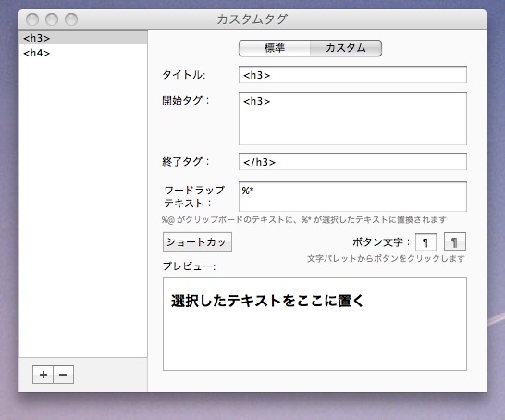The height and width of the screenshot is (420, 505).
Task: Switch to the 標準 tab
Action: 275,48
